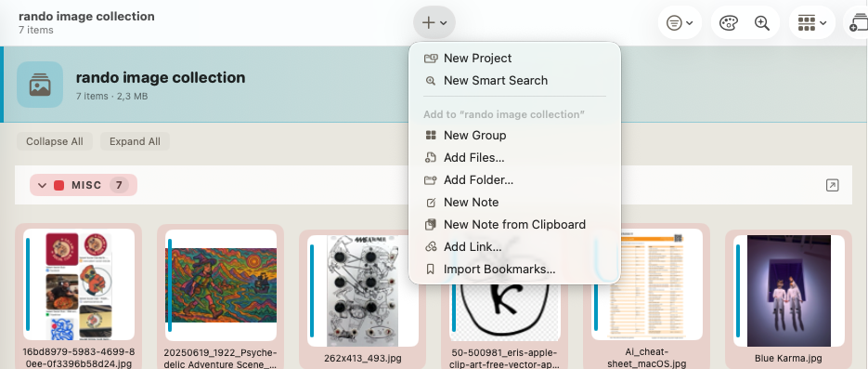Screen dimensions: 868x369
Task: Click the 262x413_493.jpg file name
Action: (x=363, y=358)
